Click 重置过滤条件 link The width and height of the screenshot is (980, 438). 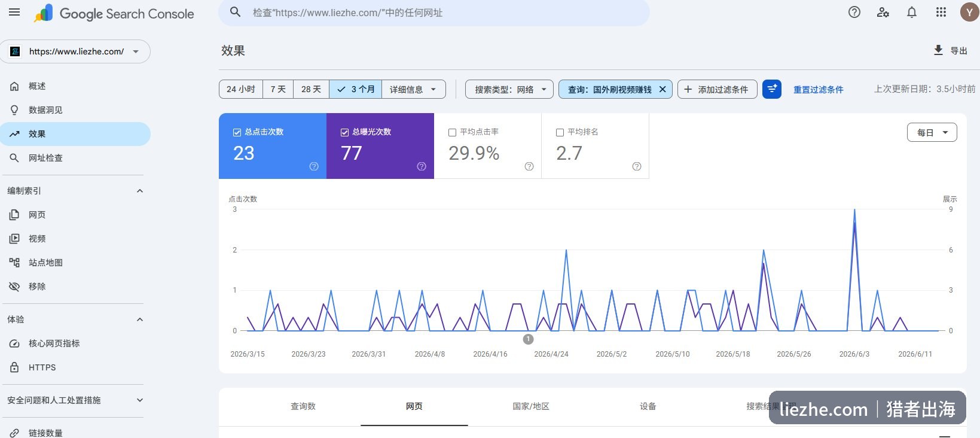point(818,89)
